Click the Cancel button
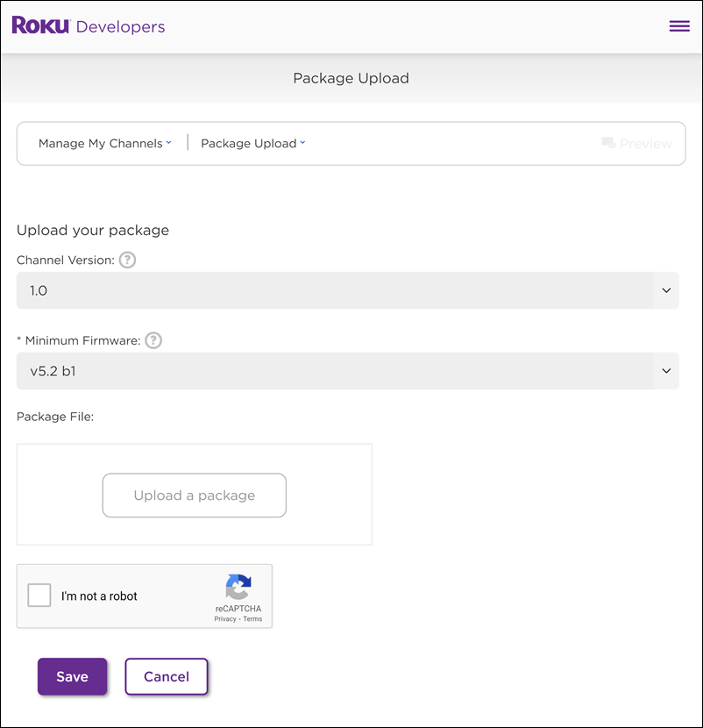 (166, 676)
